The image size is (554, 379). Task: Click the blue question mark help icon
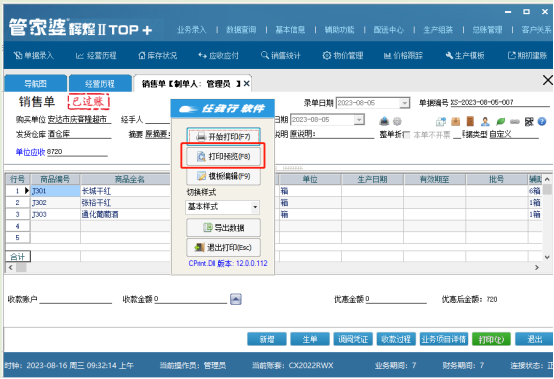(x=542, y=122)
